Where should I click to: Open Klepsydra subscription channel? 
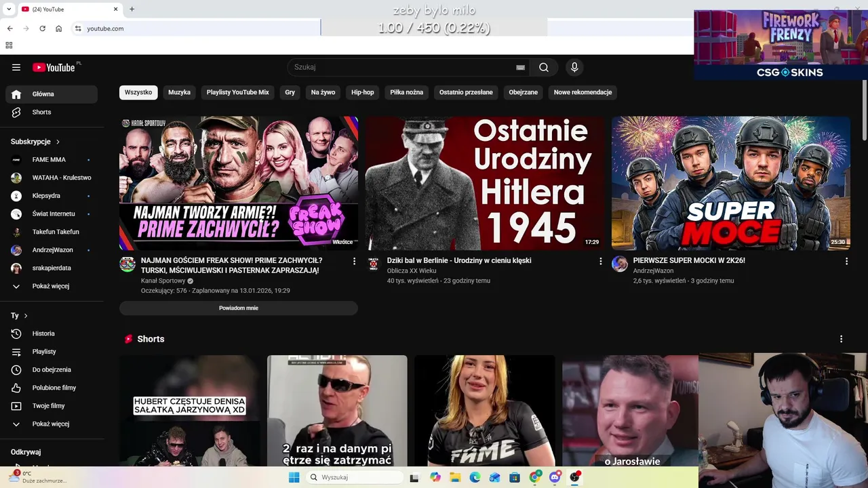tap(52, 196)
